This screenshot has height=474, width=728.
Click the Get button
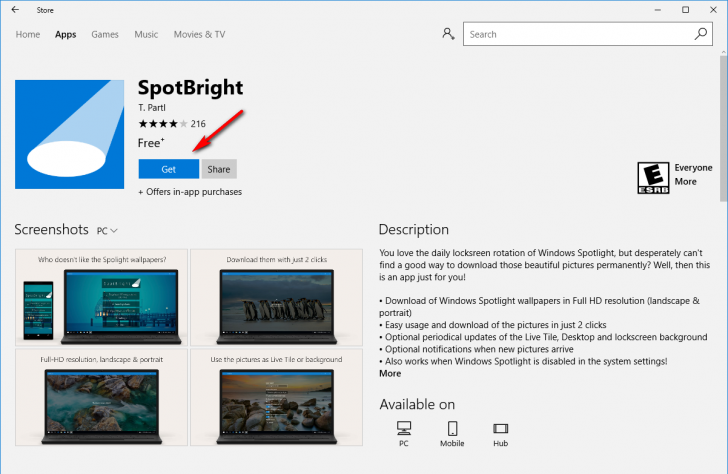coord(169,169)
